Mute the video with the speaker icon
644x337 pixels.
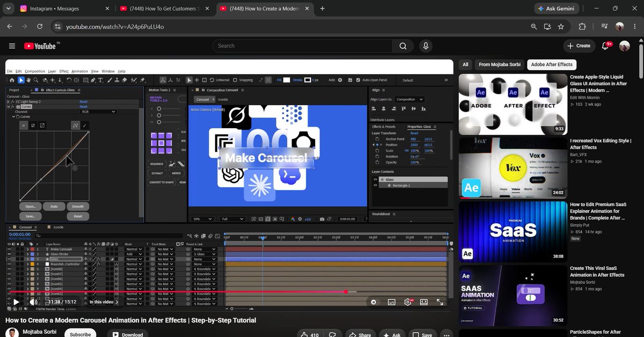tap(33, 302)
